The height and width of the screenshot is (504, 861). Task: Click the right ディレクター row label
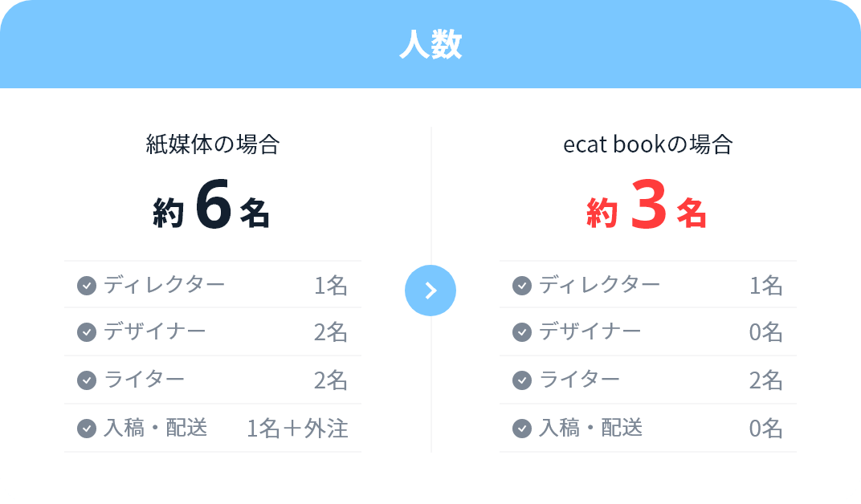click(x=599, y=285)
